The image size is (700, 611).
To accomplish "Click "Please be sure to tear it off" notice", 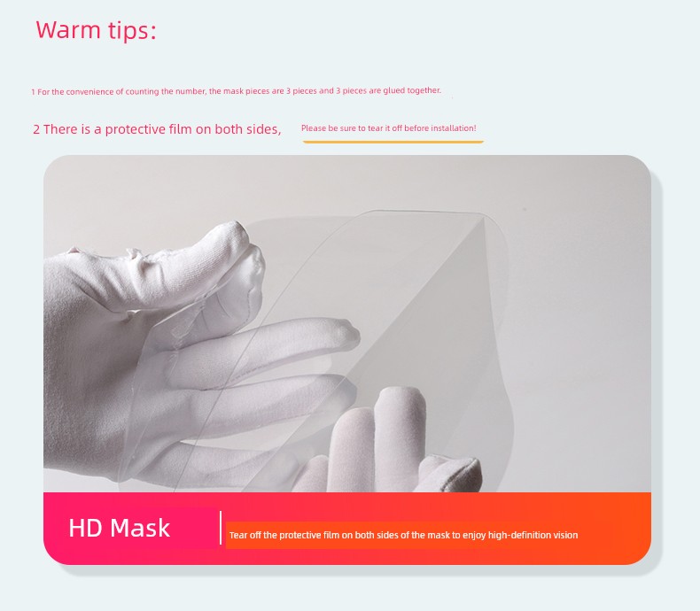I will [x=388, y=128].
